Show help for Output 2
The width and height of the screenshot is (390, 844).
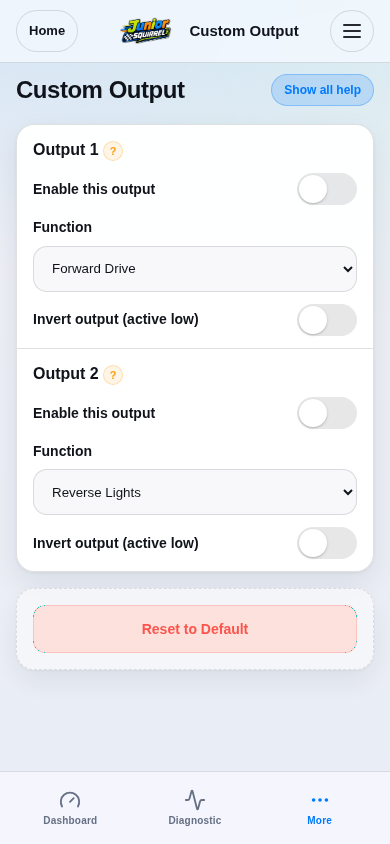pos(113,375)
